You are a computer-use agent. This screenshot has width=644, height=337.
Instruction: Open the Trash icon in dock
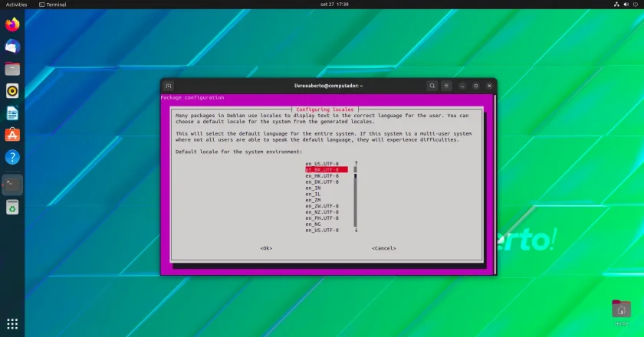tap(12, 208)
